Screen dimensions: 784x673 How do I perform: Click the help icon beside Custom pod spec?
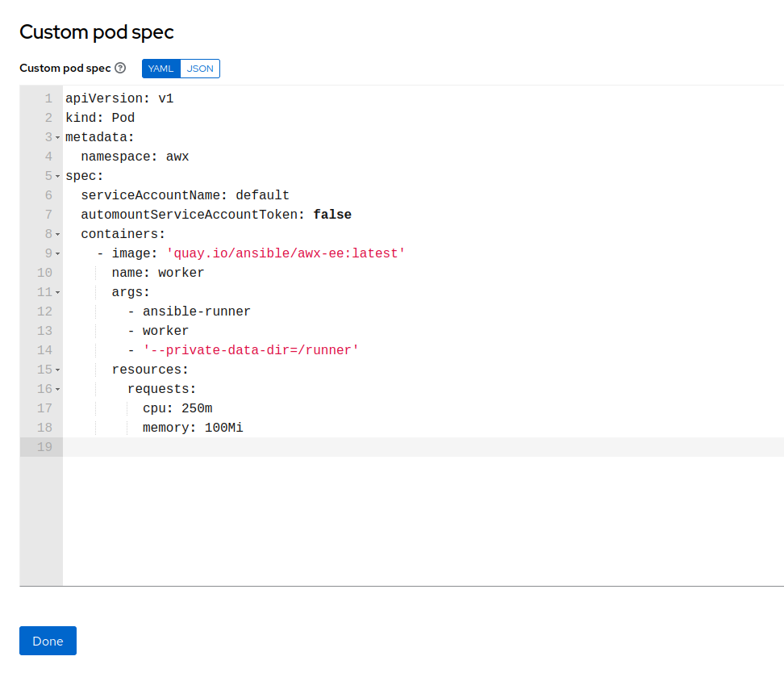tap(120, 69)
